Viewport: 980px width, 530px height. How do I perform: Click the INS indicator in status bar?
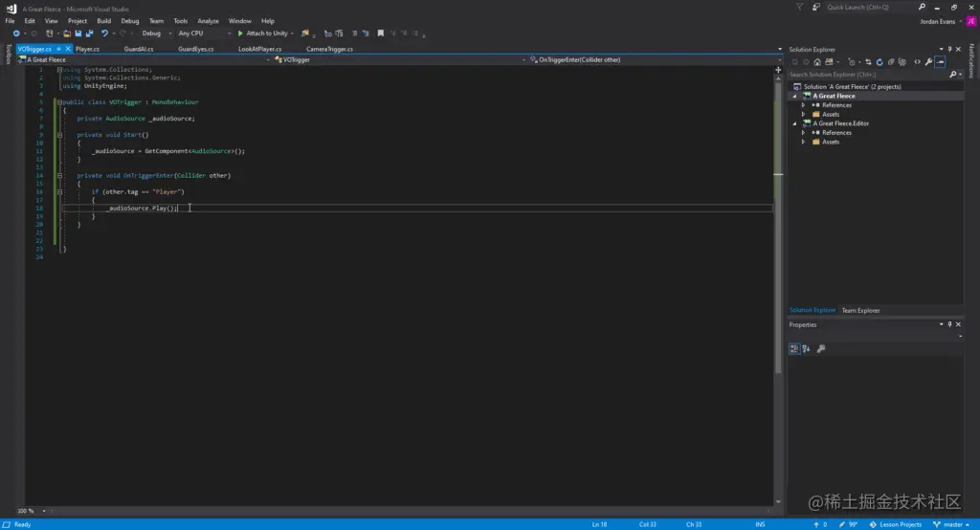[x=760, y=524]
